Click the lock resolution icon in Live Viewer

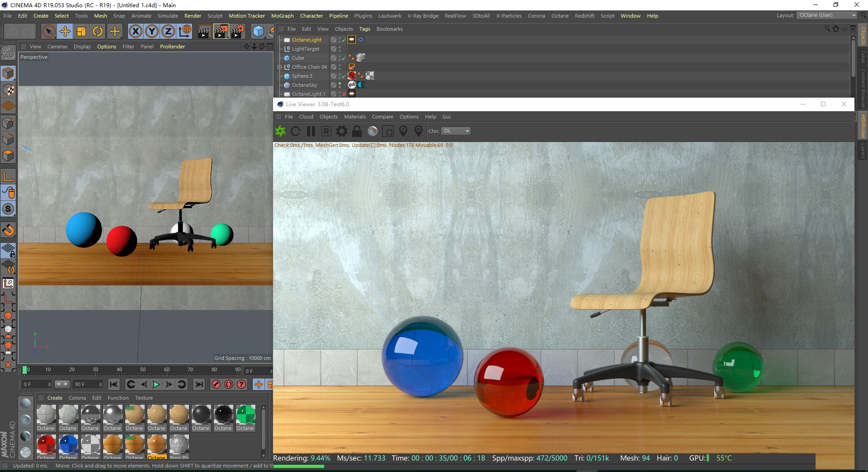(x=357, y=131)
